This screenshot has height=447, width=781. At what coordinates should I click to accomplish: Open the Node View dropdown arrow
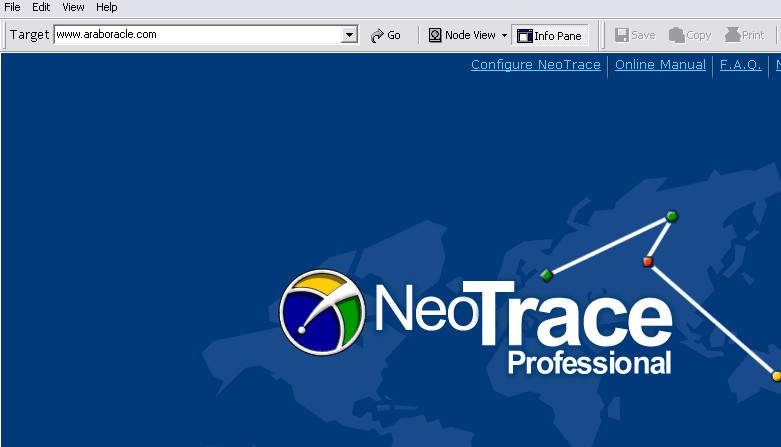504,35
